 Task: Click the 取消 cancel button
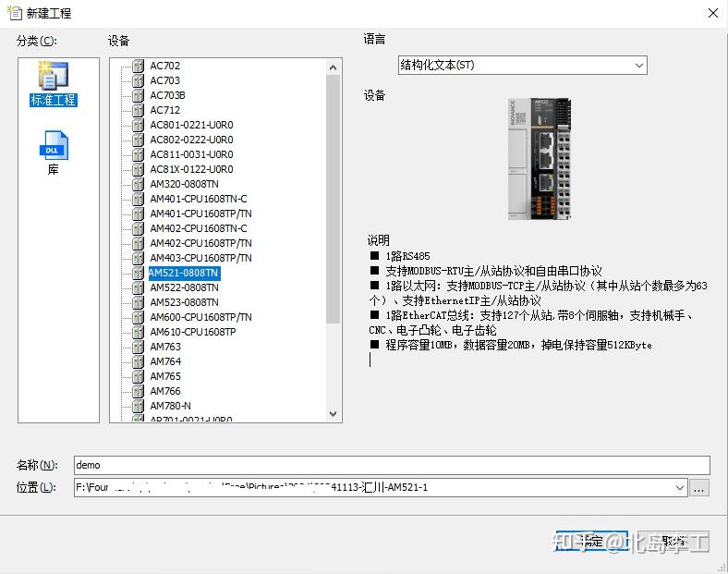tap(673, 541)
